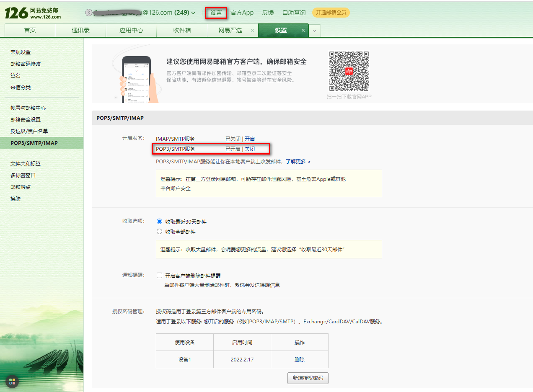Click 关闭 for POP3/SMTP service
Image resolution: width=533 pixels, height=392 pixels.
pos(250,149)
